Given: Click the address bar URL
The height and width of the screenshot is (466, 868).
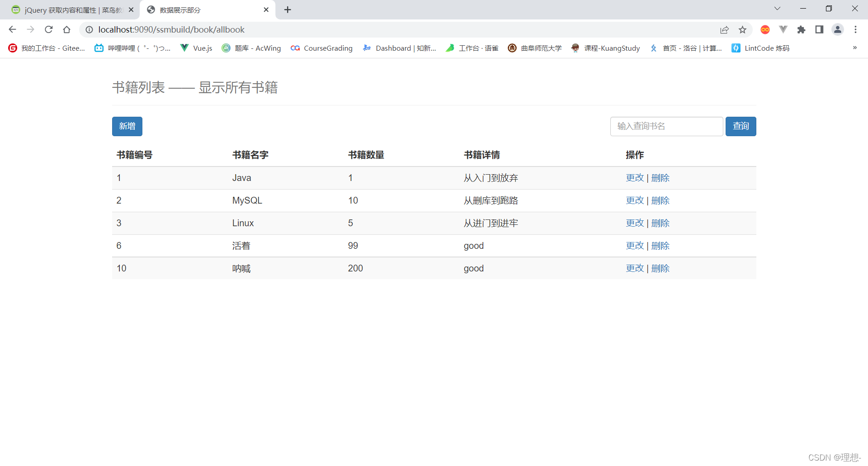Looking at the screenshot, I should (171, 29).
